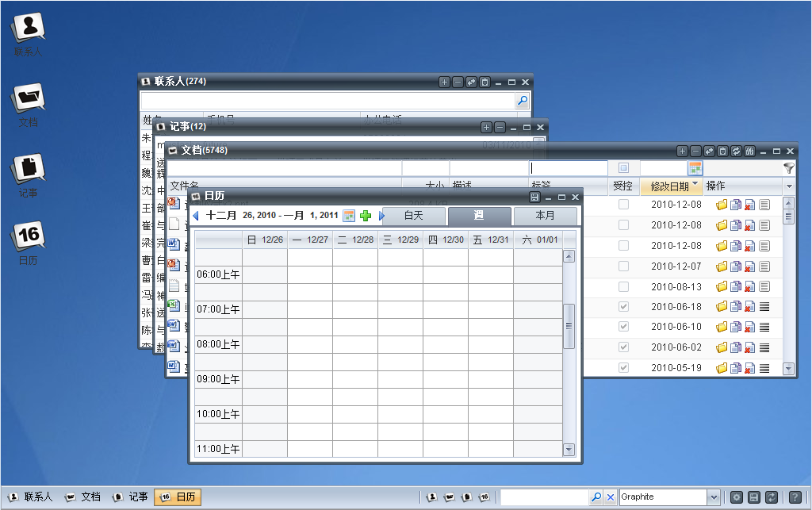Click the clipboard icon in 文档 title bar

tap(722, 151)
